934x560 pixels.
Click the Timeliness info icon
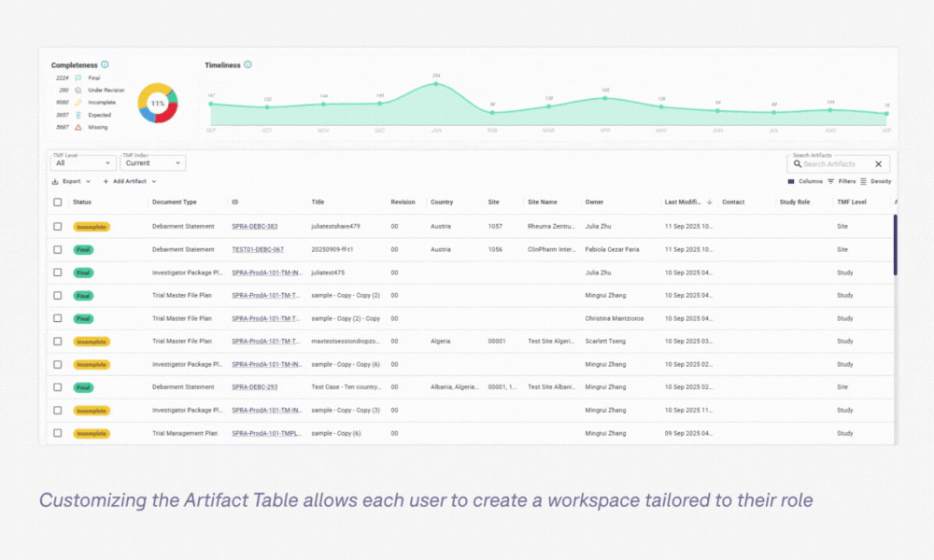pos(247,64)
